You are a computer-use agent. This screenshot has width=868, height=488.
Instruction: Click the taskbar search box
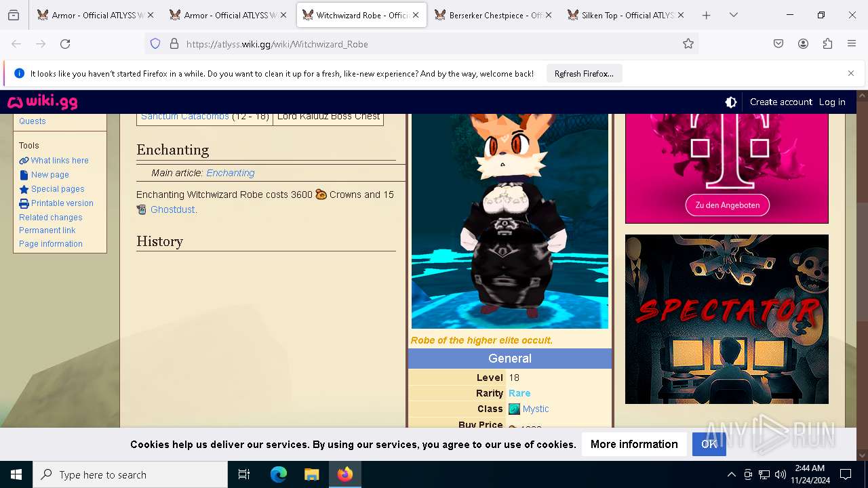pyautogui.click(x=130, y=474)
